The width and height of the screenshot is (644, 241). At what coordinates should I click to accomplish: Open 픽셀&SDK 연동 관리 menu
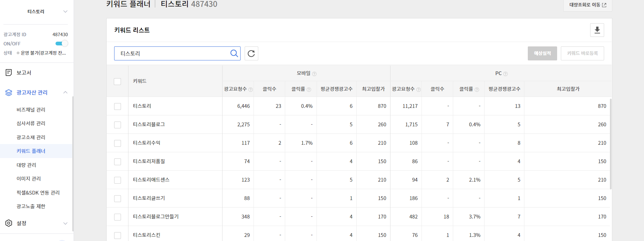pos(38,193)
